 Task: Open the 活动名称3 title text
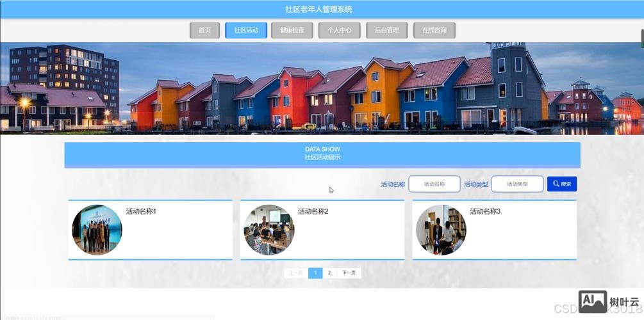(x=484, y=212)
